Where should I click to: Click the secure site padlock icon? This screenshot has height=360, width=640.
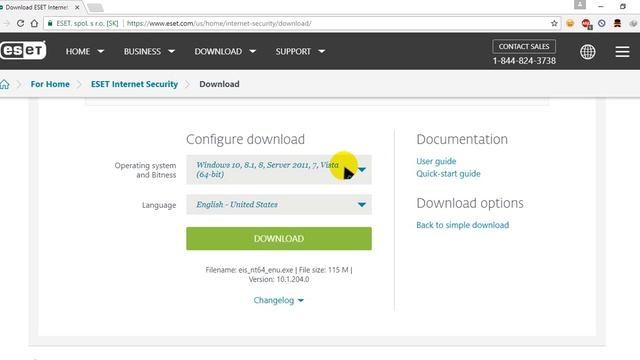pos(50,23)
